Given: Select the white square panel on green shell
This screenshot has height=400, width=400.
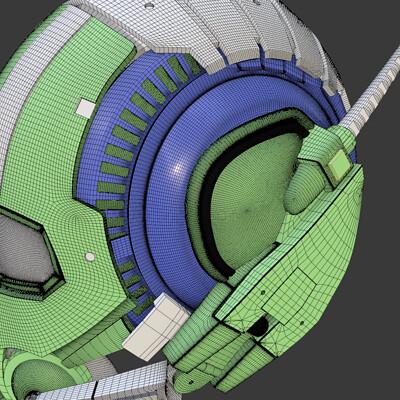Looking at the screenshot, I should [x=86, y=108].
